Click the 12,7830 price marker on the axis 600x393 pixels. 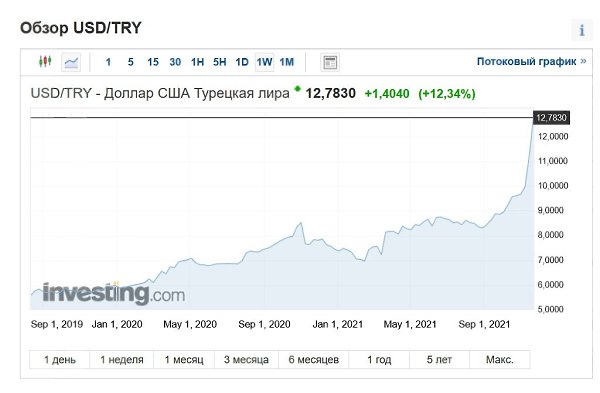tap(551, 117)
